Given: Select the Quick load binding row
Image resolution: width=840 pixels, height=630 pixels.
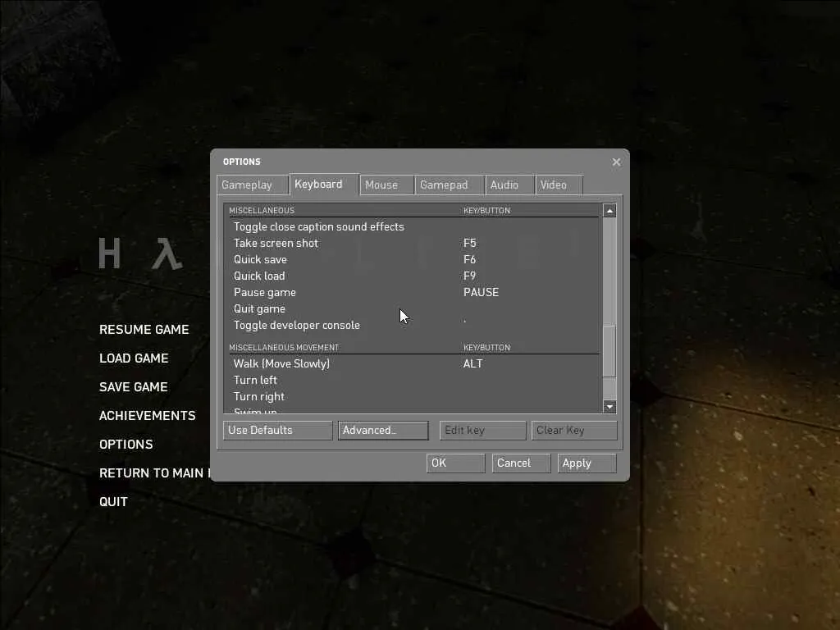Looking at the screenshot, I should pos(413,276).
